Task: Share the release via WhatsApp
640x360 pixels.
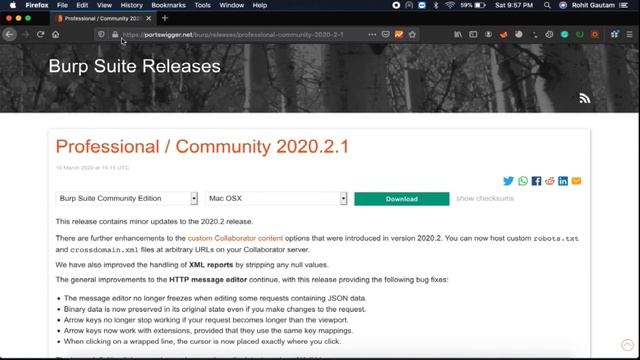Action: [x=523, y=181]
